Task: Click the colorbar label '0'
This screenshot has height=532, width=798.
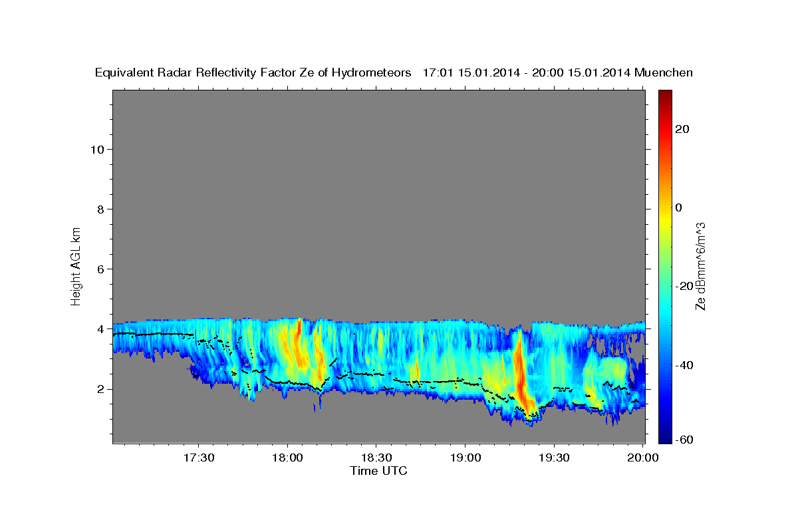Action: (x=679, y=207)
